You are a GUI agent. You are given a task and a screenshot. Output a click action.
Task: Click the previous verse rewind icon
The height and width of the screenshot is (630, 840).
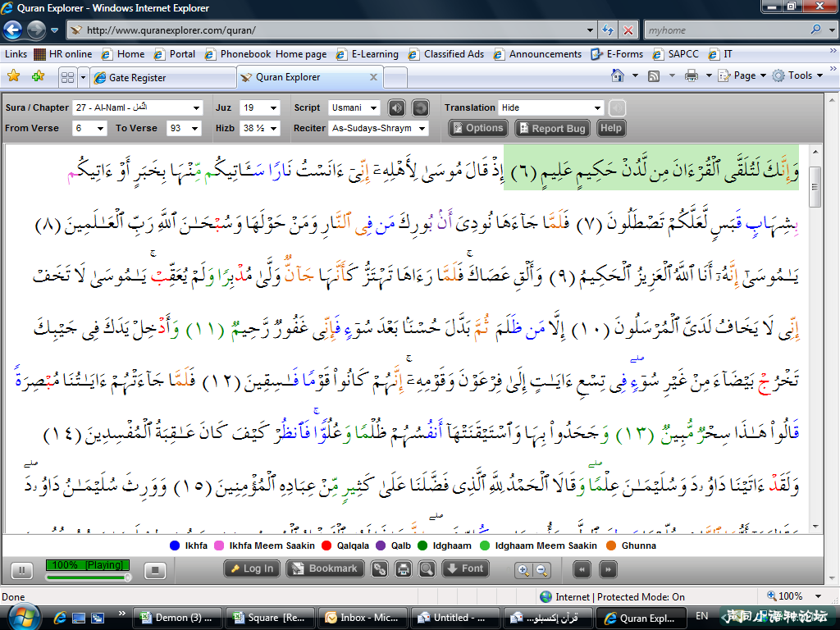click(x=582, y=569)
